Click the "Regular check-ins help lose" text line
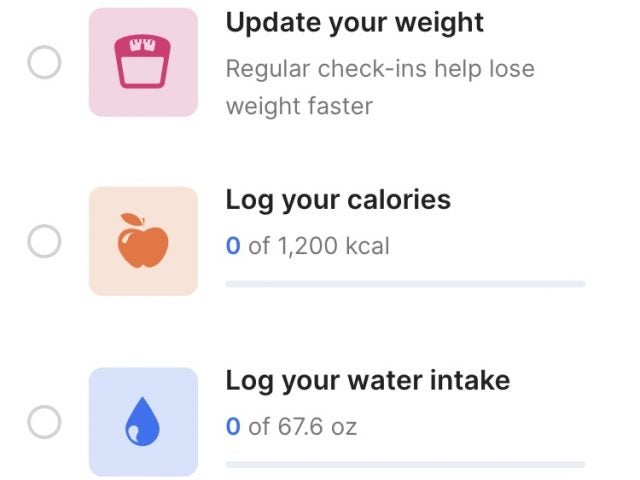 (380, 69)
